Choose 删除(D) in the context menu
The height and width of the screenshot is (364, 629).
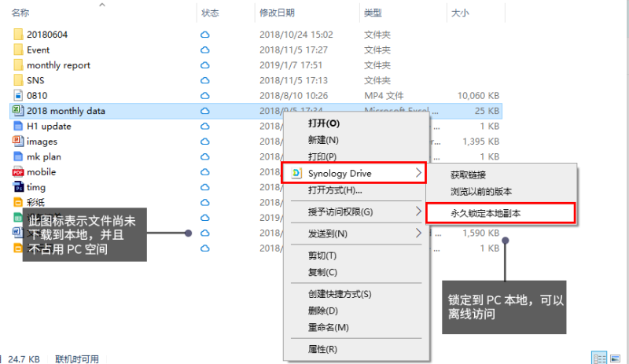(x=323, y=311)
